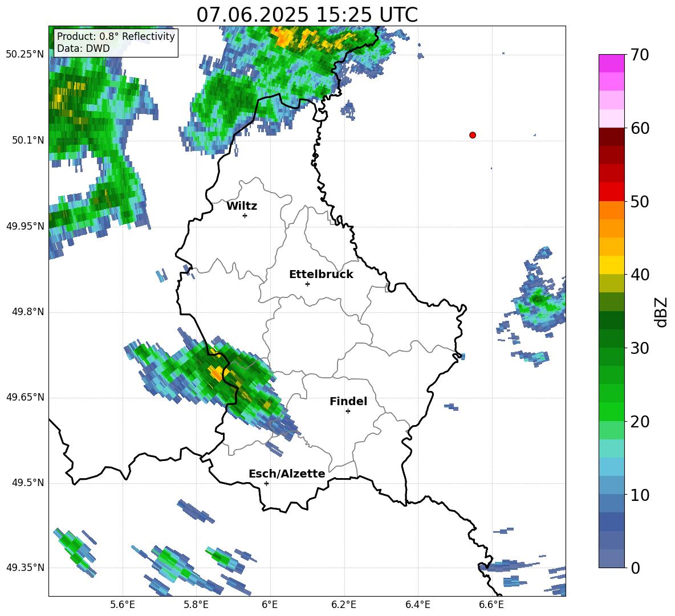Click the title 07.06.2025 15:25 UTC
Screen dimensions: 675x616
pos(307,15)
